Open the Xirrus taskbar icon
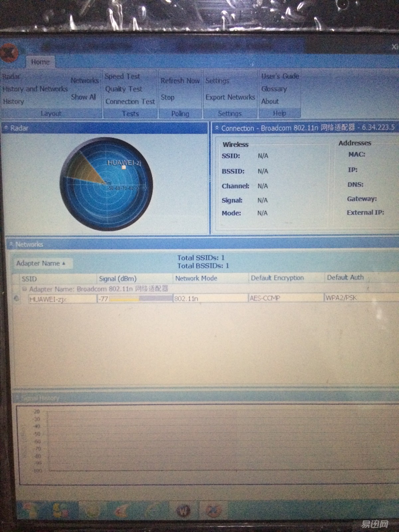Viewport: 399px width, 532px height. click(x=213, y=510)
